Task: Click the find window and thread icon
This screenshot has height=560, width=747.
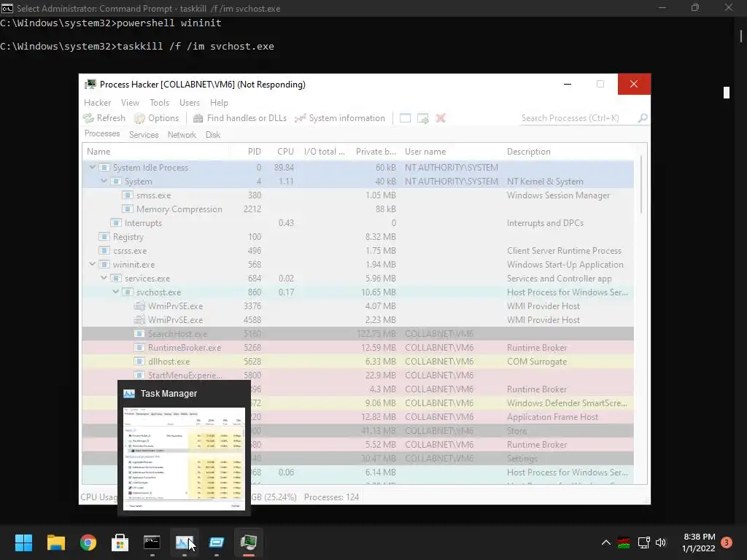Action: click(422, 118)
